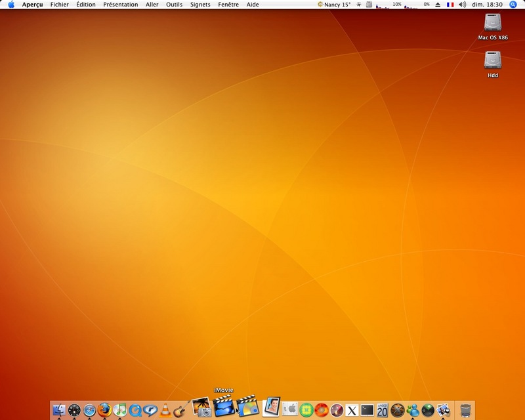The height and width of the screenshot is (420, 525).
Task: Launch Terminal from the dock
Action: click(367, 410)
